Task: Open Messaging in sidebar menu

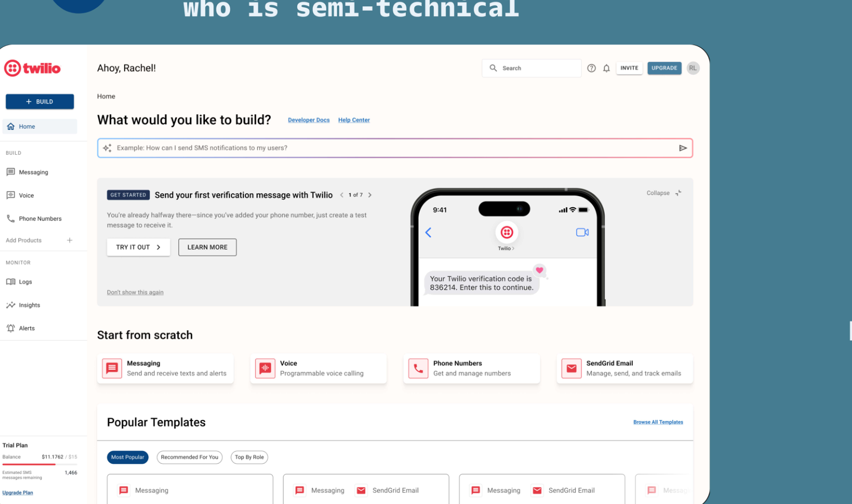Action: click(x=40, y=172)
